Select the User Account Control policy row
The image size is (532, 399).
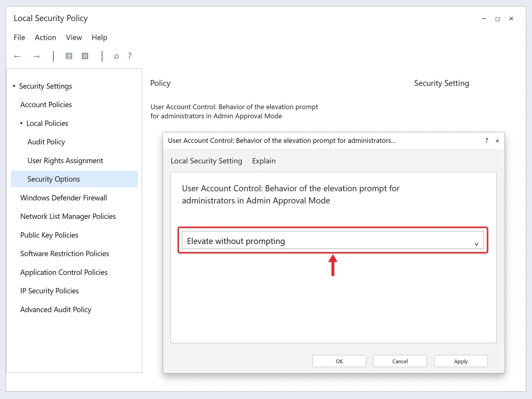[x=234, y=111]
